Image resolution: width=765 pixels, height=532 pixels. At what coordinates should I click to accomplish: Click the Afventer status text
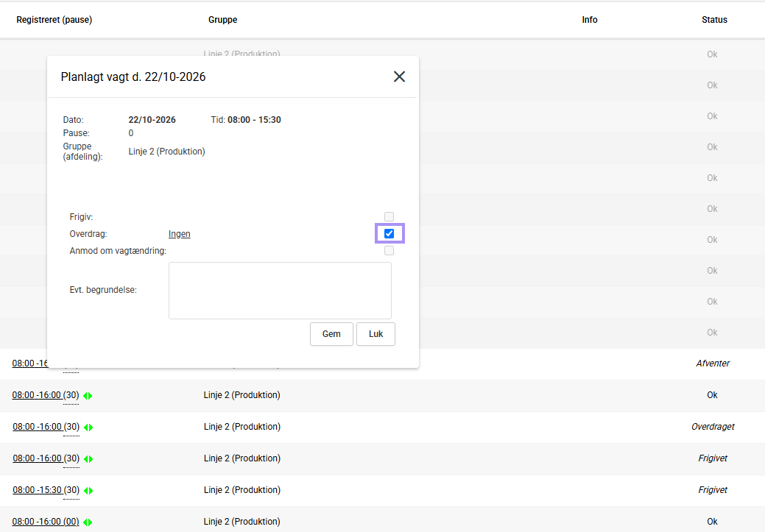[713, 363]
